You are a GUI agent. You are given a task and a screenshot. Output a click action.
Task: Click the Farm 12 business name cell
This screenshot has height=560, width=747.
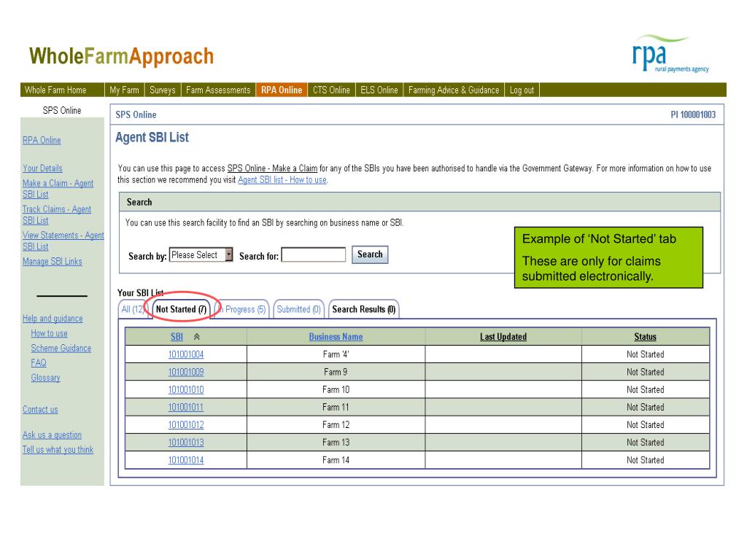pos(336,425)
